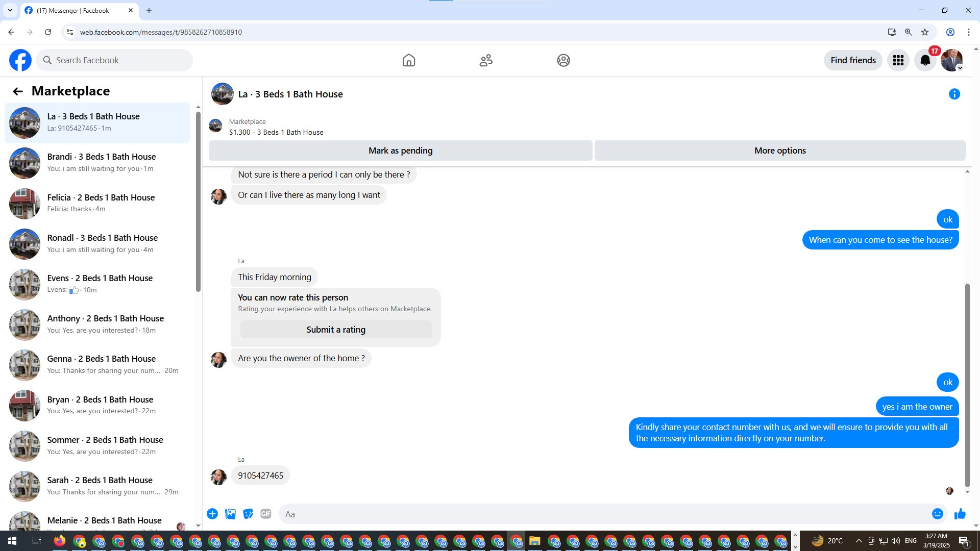Choose a sticker icon
Viewport: 980px width, 551px height.
click(x=248, y=514)
